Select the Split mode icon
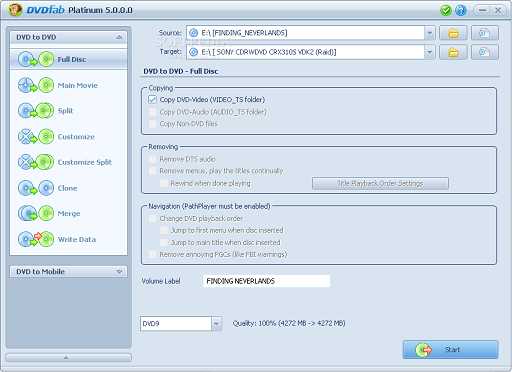This screenshot has width=512, height=372. [36, 111]
